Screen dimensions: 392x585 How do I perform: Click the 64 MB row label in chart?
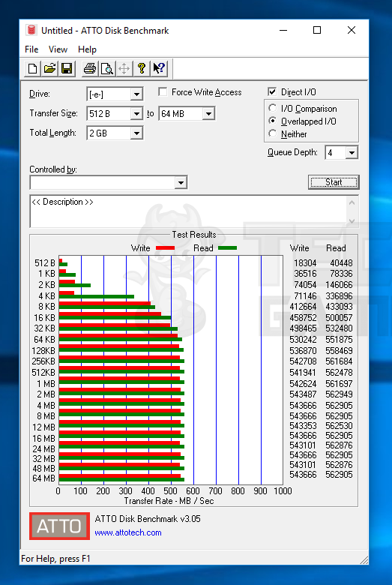pos(44,478)
